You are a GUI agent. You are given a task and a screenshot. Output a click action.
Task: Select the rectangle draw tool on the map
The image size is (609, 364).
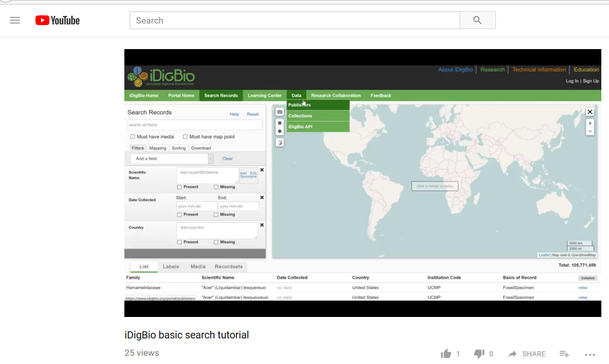pos(279,123)
